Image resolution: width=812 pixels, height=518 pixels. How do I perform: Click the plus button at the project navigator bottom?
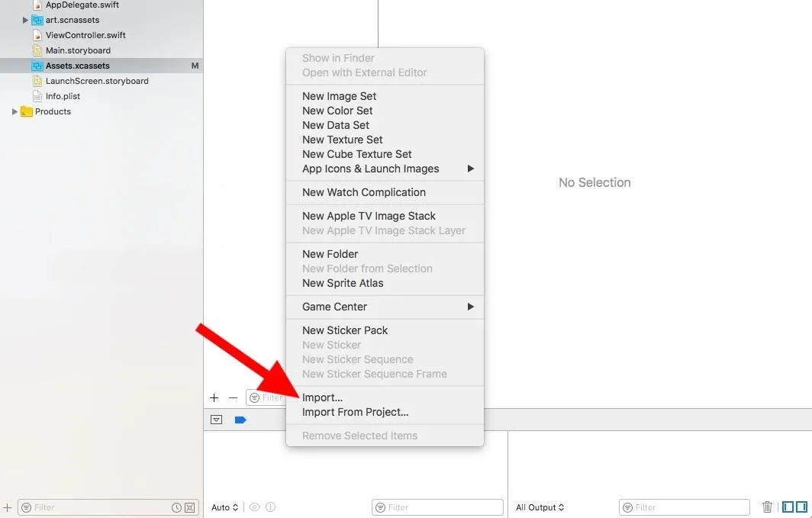pyautogui.click(x=8, y=507)
